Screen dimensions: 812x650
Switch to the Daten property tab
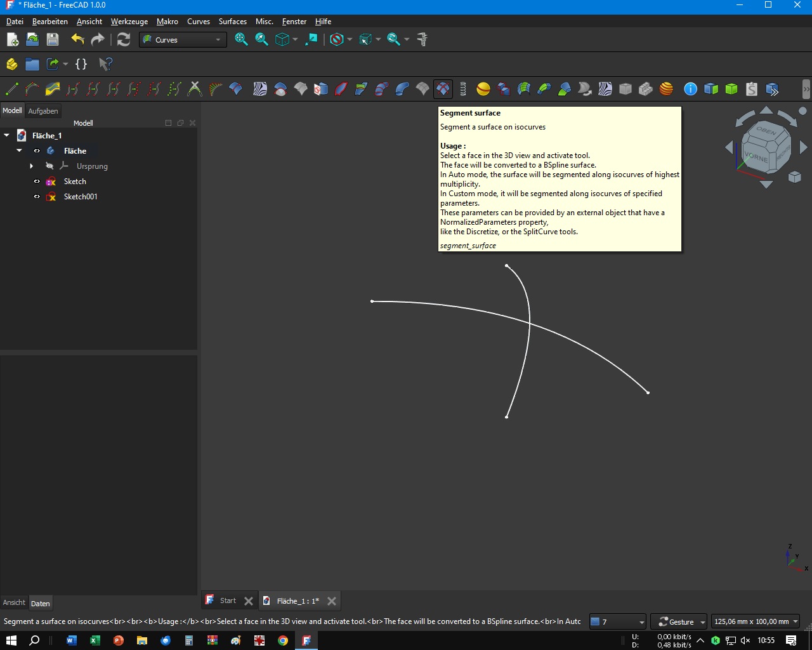40,603
